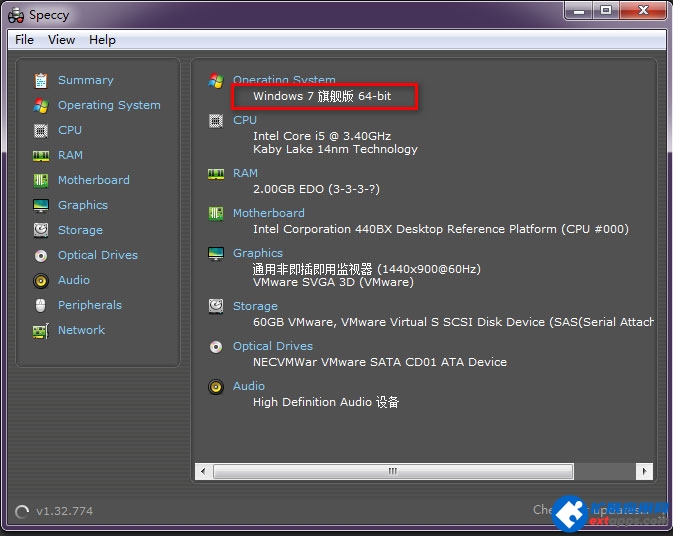
Task: Open the Network section in sidebar
Action: click(x=82, y=330)
